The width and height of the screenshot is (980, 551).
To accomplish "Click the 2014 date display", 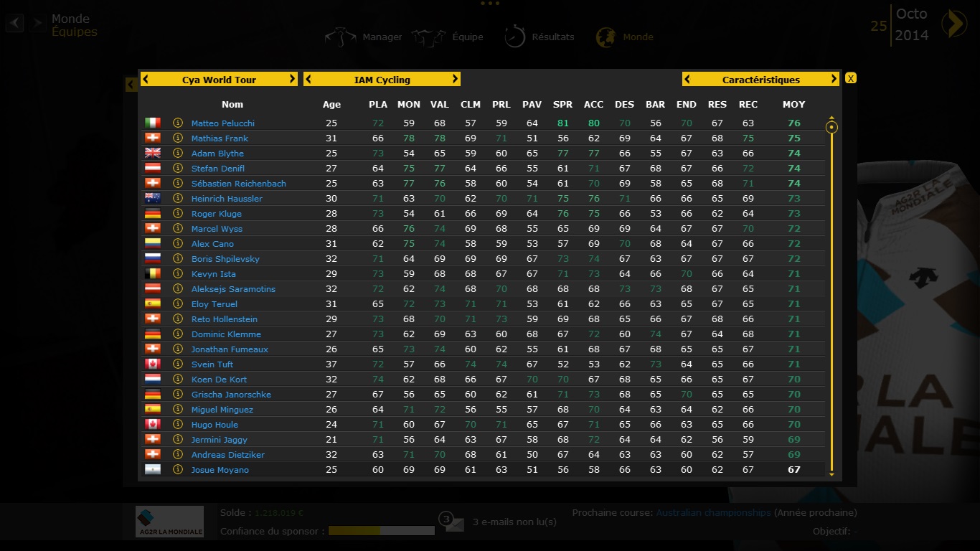I will [912, 35].
